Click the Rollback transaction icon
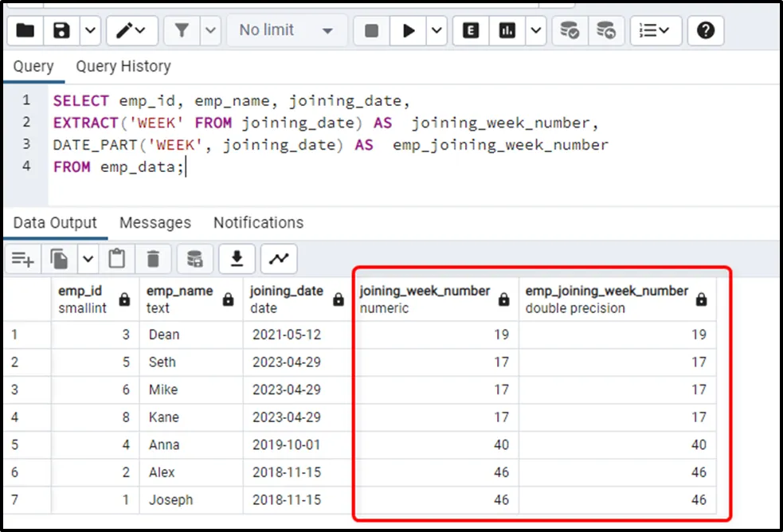The height and width of the screenshot is (532, 783). (x=606, y=31)
